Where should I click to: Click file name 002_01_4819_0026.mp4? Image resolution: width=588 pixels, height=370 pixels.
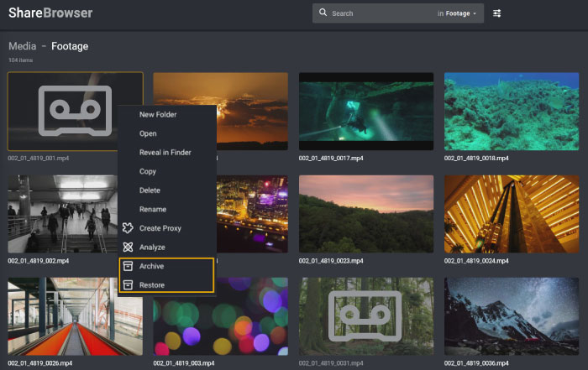[x=39, y=363]
